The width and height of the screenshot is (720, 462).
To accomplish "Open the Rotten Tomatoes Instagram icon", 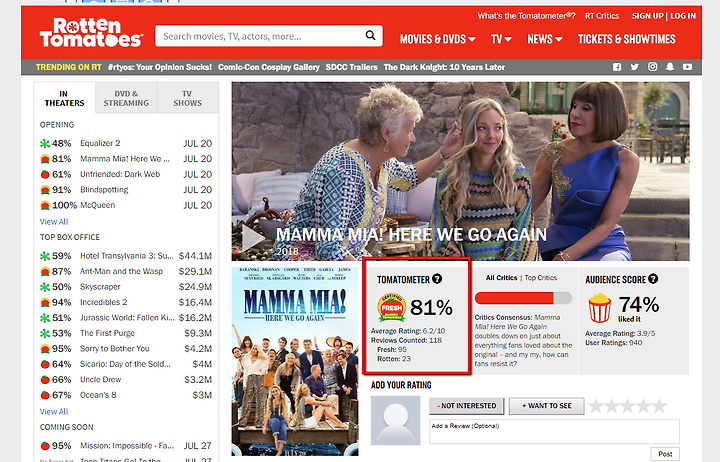I will click(652, 67).
